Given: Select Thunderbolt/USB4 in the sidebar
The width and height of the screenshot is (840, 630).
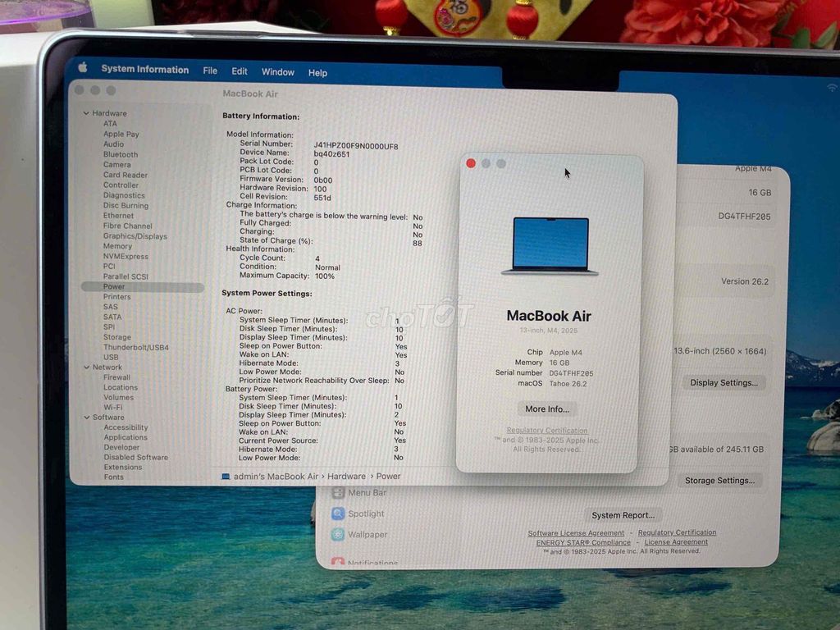Looking at the screenshot, I should point(136,348).
